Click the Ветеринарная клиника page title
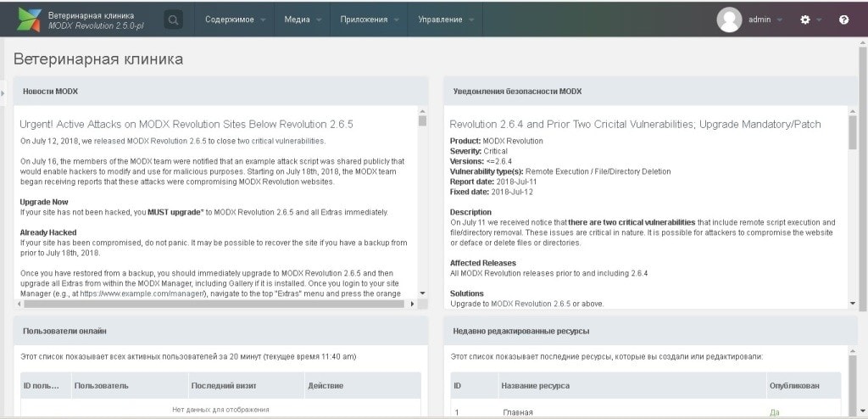868x419 pixels. [98, 59]
